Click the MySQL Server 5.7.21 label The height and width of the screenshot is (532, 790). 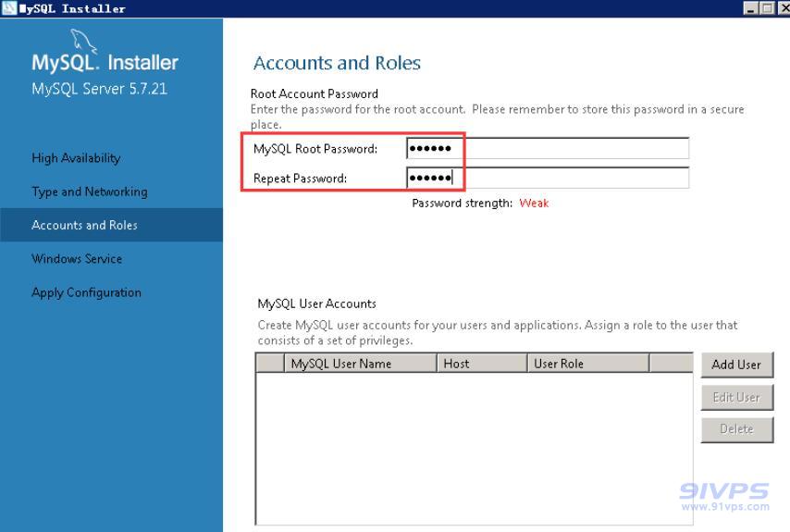click(x=99, y=89)
